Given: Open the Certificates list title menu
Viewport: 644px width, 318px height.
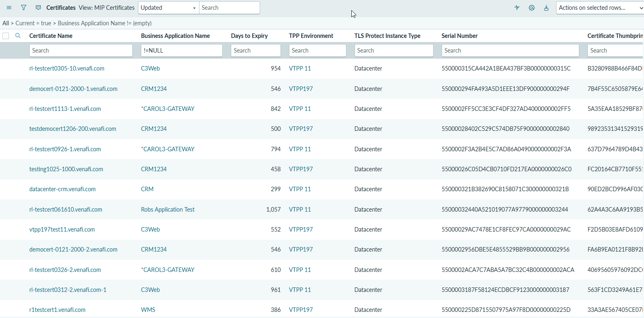Looking at the screenshot, I should (x=61, y=8).
